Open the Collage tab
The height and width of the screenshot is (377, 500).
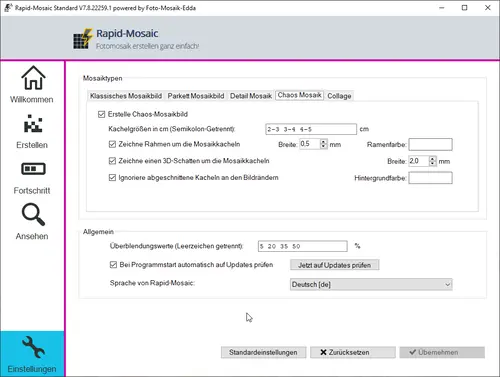tap(339, 96)
